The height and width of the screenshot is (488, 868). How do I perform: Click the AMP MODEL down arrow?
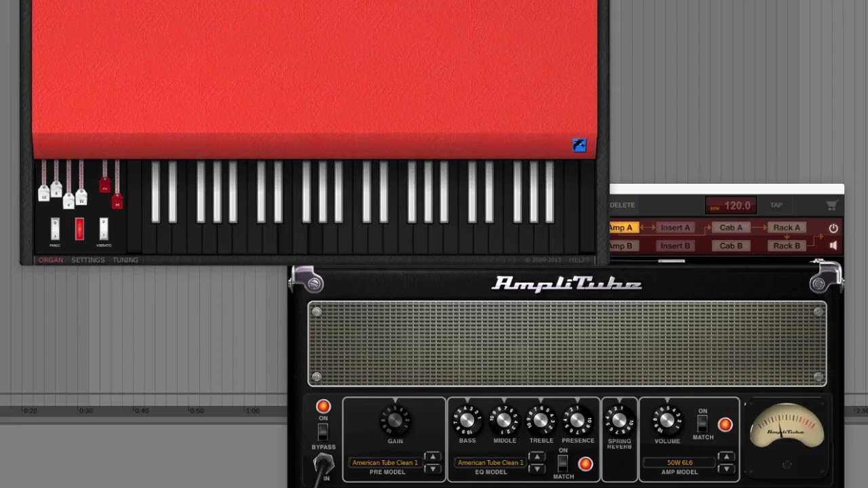[726, 469]
